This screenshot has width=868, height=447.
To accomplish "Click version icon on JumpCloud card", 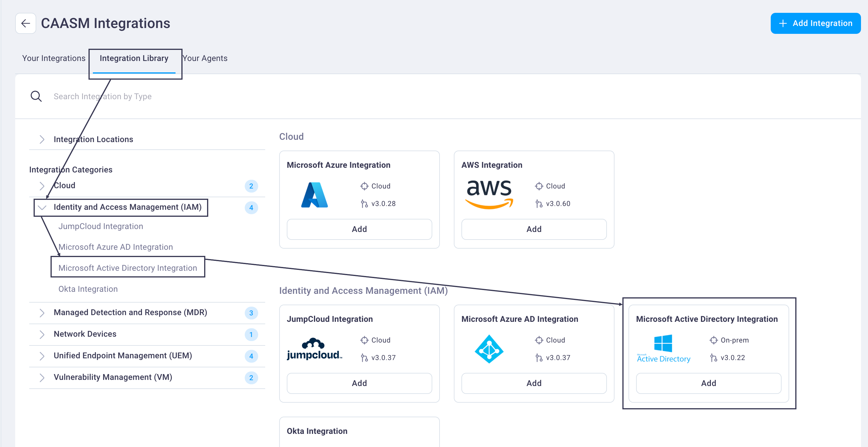I will pyautogui.click(x=364, y=358).
